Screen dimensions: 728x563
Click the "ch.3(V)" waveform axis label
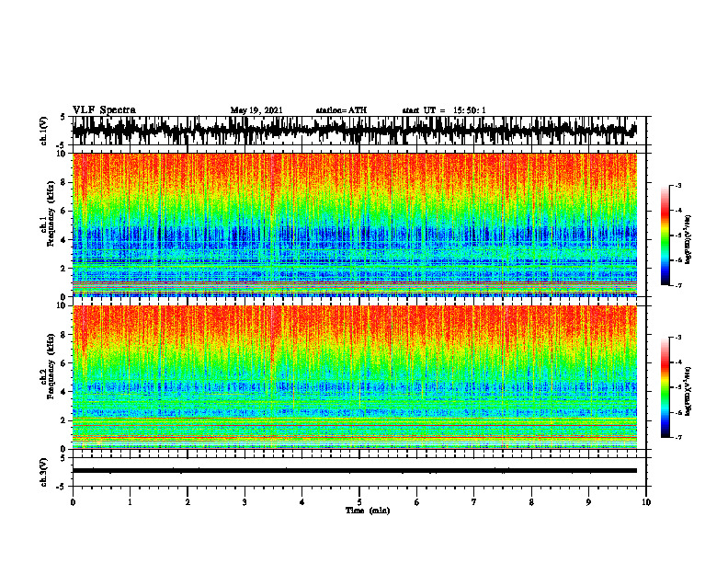click(x=44, y=473)
